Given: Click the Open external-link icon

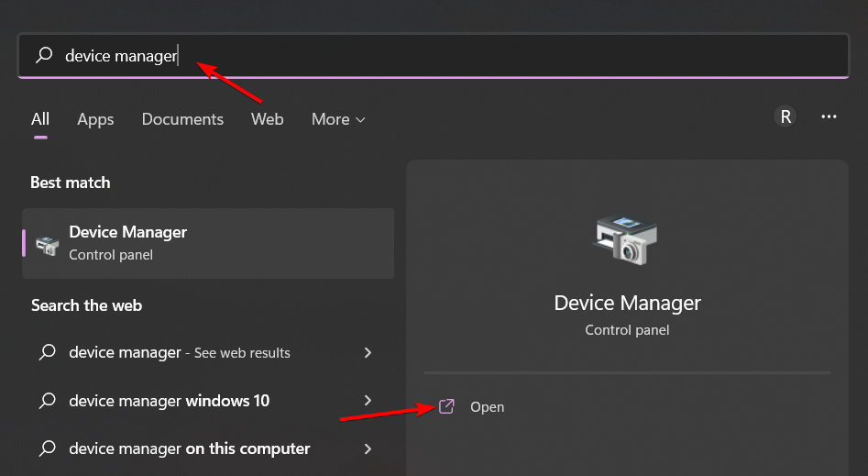Looking at the screenshot, I should pyautogui.click(x=446, y=406).
